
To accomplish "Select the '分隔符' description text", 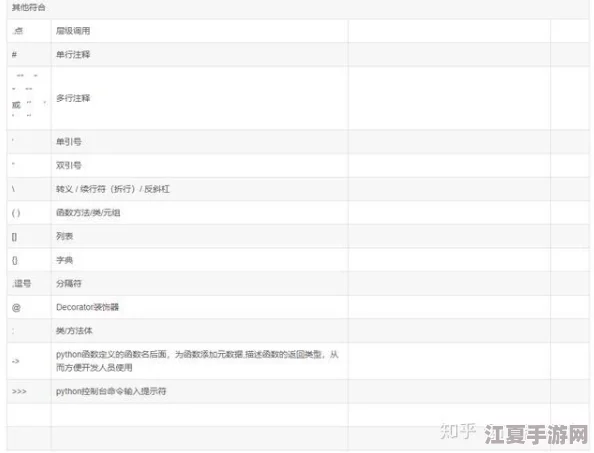I will click(69, 283).
